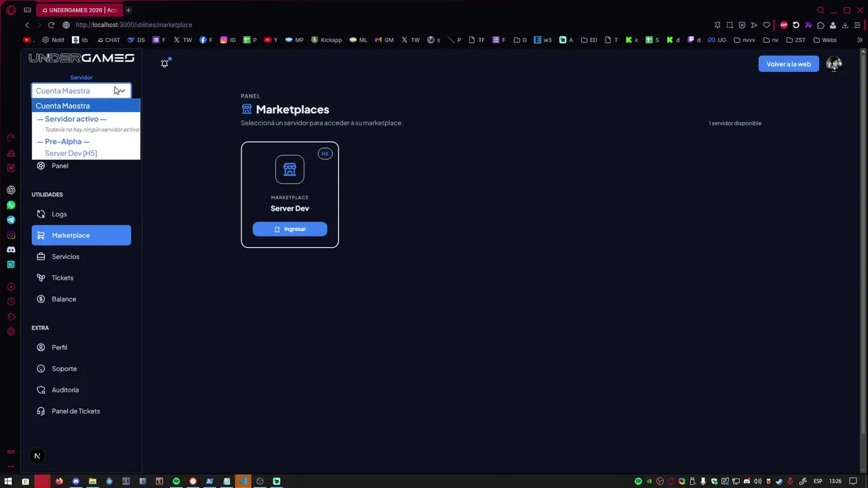Viewport: 868px width, 488px height.
Task: Open the Kickapp bookmark
Action: [x=326, y=40]
